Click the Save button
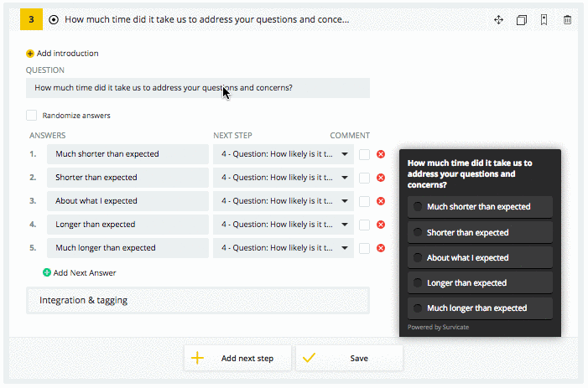Screen dimensions: 588x388 (x=349, y=358)
